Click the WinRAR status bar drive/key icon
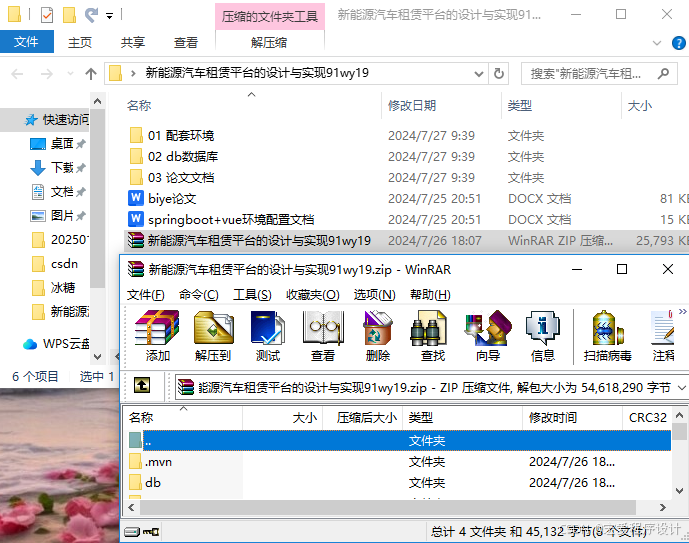 pos(141,532)
